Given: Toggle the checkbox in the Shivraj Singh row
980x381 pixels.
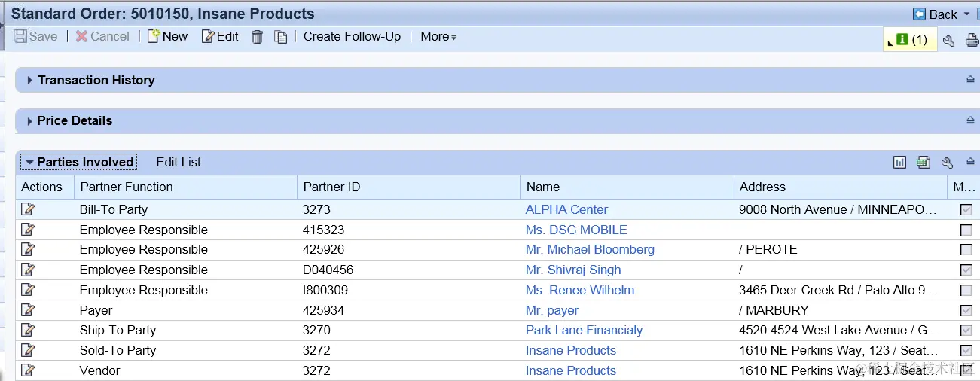Looking at the screenshot, I should point(966,270).
